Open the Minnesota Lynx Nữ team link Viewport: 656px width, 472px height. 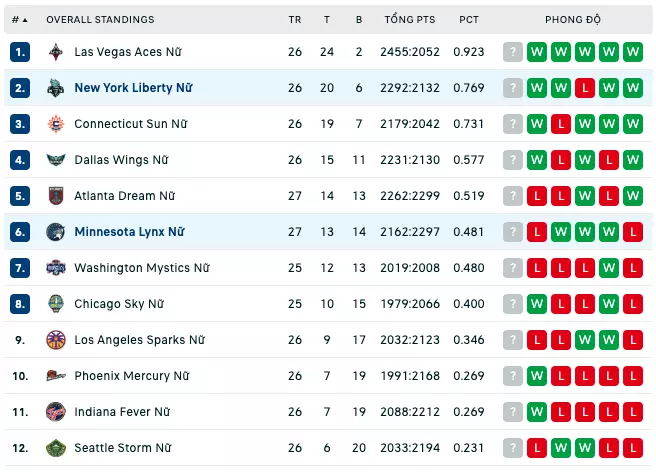click(x=130, y=232)
